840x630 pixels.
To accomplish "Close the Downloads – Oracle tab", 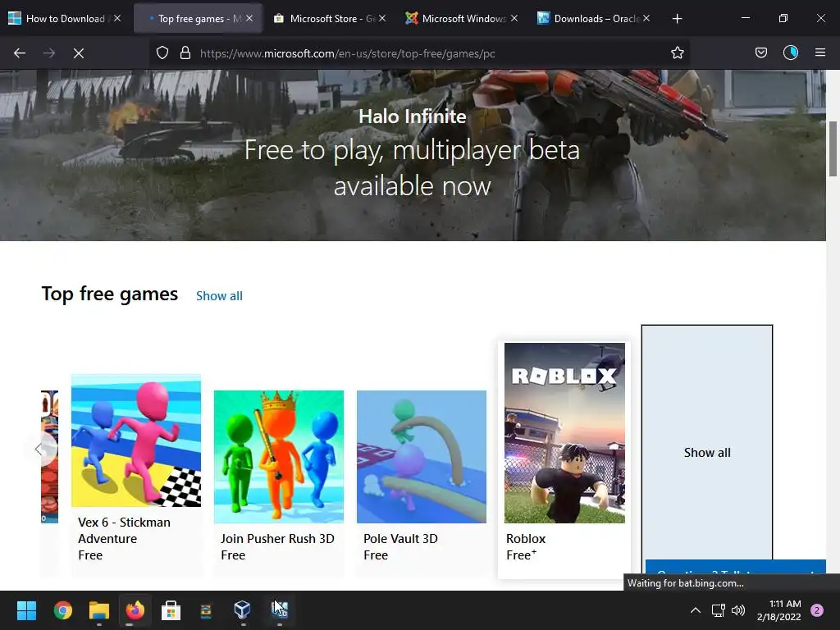I will [x=646, y=18].
